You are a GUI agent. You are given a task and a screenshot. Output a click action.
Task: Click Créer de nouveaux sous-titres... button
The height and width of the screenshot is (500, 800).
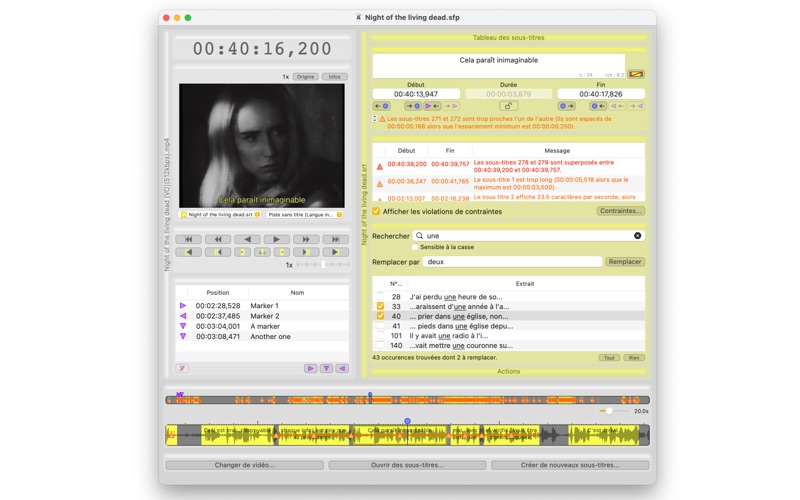[x=570, y=465]
